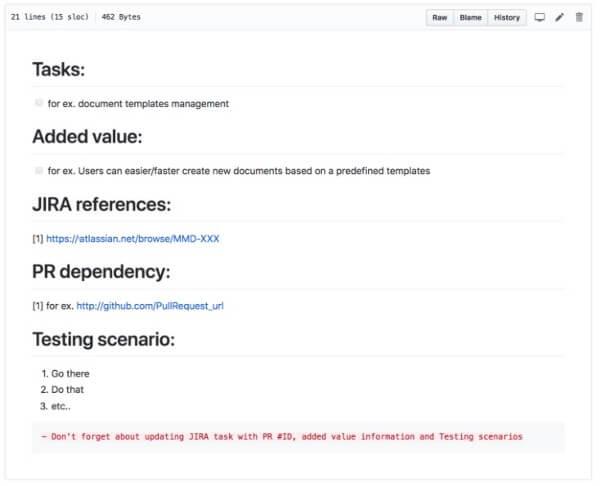Click the 462 Bytes file size text
This screenshot has width=600, height=486.
[x=121, y=17]
